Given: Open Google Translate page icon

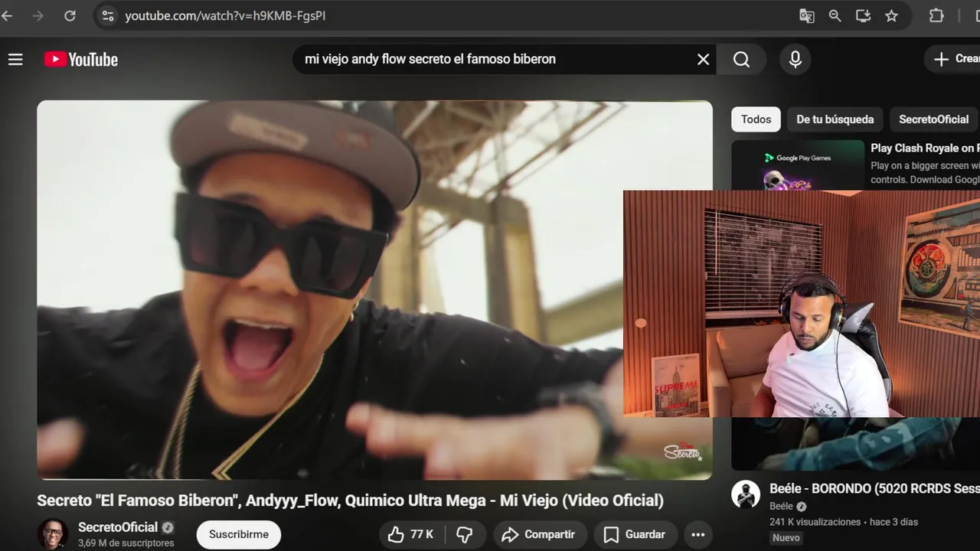Looking at the screenshot, I should 806,15.
